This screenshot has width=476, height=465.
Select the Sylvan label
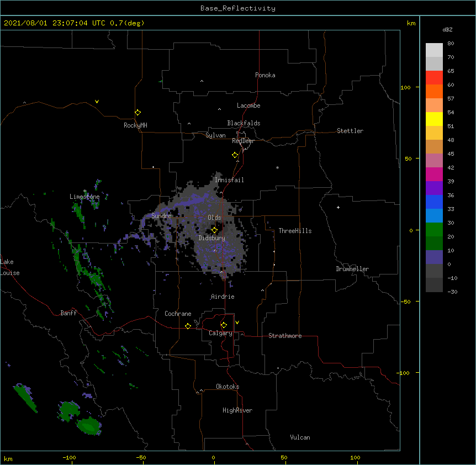click(x=215, y=135)
